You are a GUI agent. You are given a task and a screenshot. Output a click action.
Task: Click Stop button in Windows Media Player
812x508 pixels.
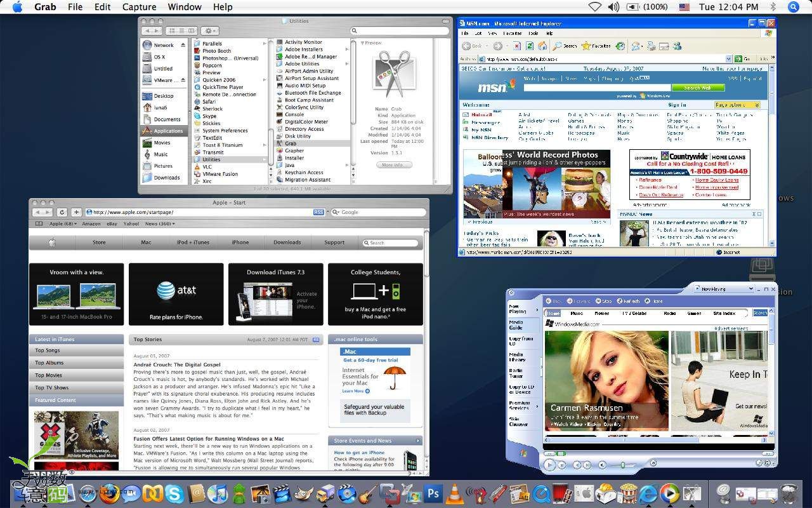(x=562, y=465)
